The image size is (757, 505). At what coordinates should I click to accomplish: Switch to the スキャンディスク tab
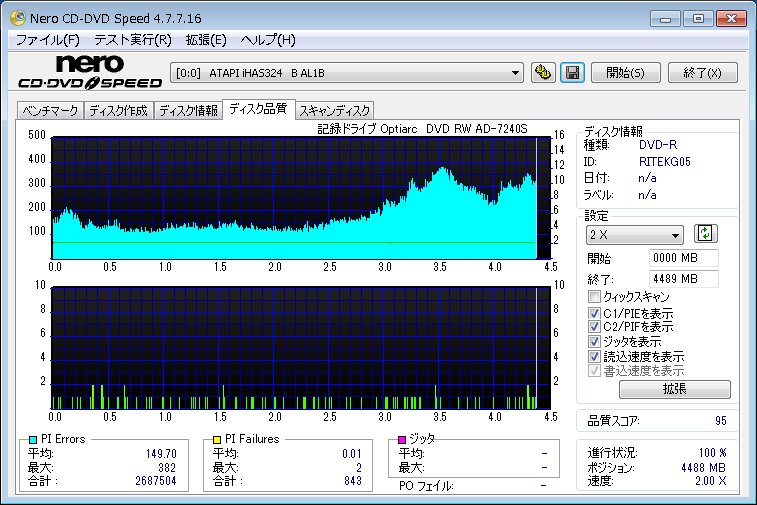pos(335,111)
